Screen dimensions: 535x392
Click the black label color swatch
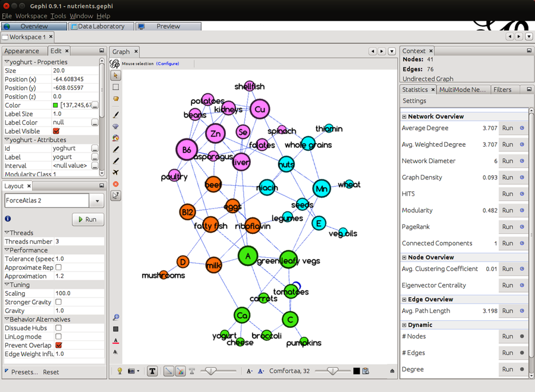point(355,371)
